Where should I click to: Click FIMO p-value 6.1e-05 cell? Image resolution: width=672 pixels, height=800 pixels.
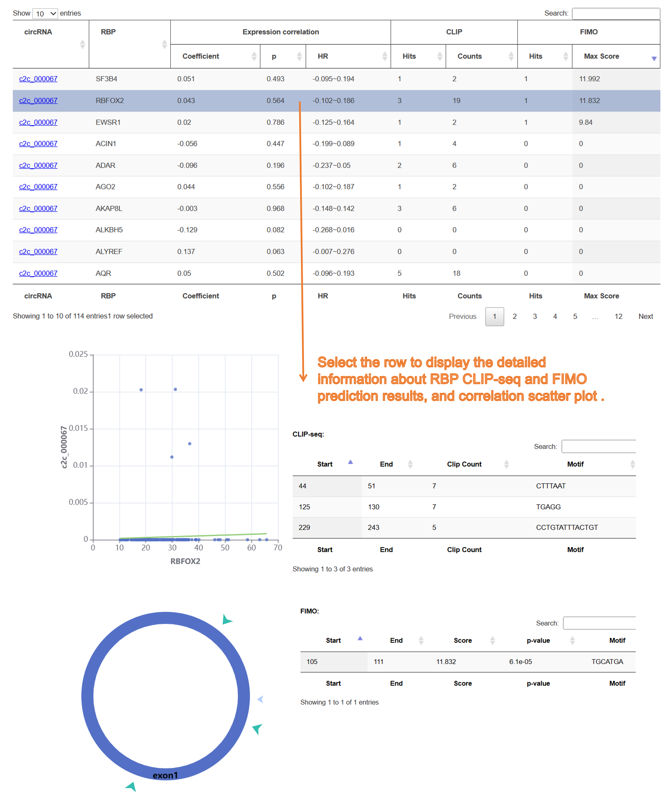pyautogui.click(x=520, y=661)
